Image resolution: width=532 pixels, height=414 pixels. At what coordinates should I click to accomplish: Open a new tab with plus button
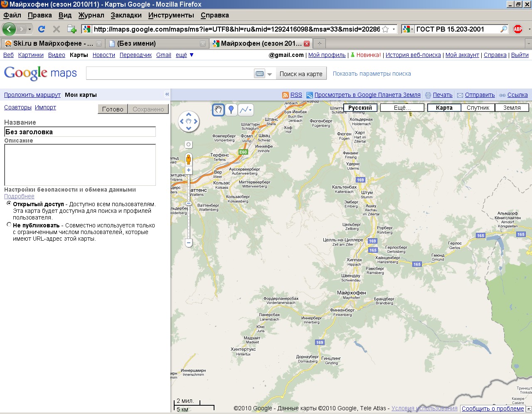click(x=319, y=43)
